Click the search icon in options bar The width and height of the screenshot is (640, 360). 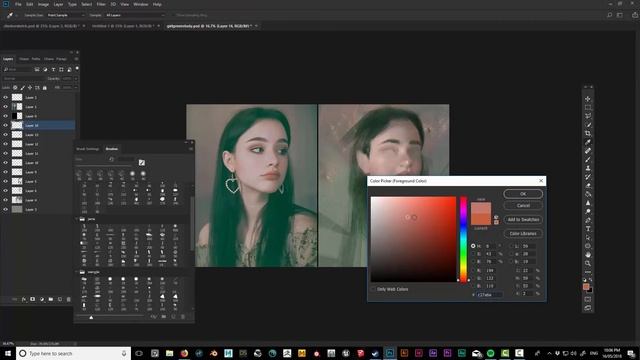click(x=609, y=15)
